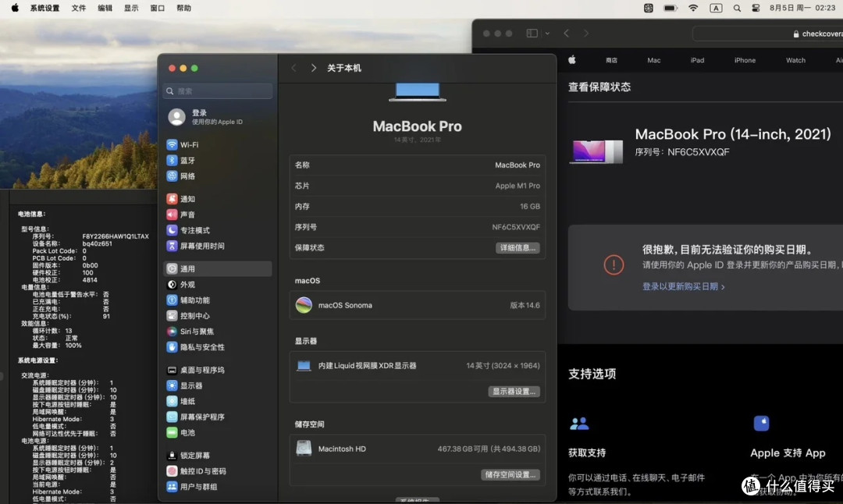Screen dimensions: 843x504
Task: Click the System Settings search field
Action: [218, 91]
